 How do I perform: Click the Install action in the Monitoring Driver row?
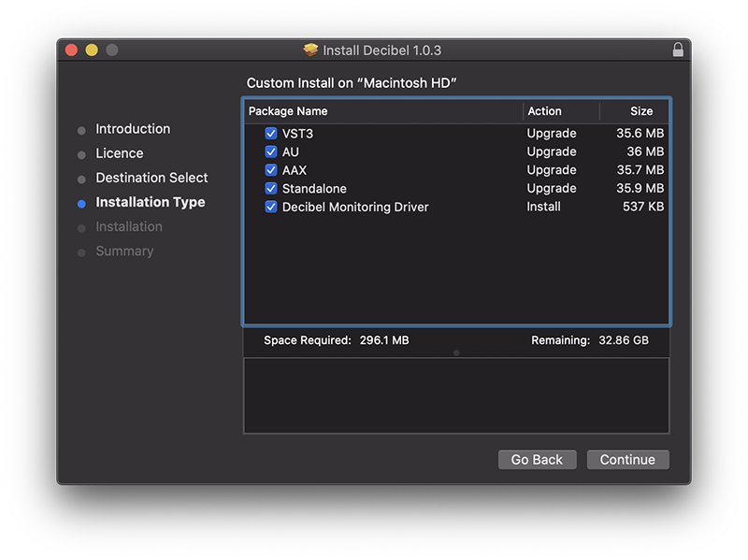pos(543,207)
